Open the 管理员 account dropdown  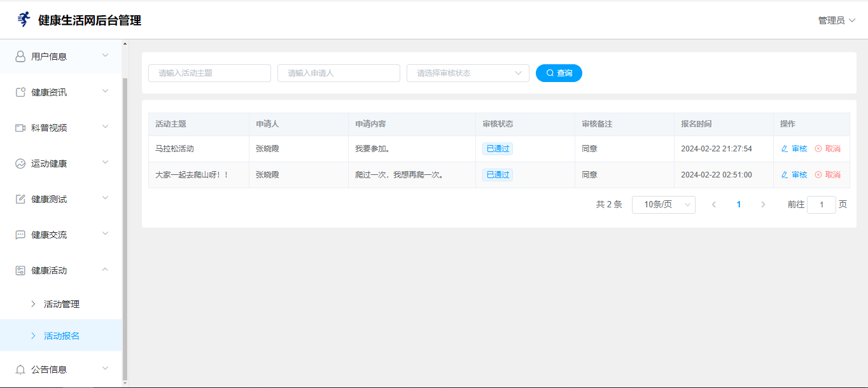(836, 20)
